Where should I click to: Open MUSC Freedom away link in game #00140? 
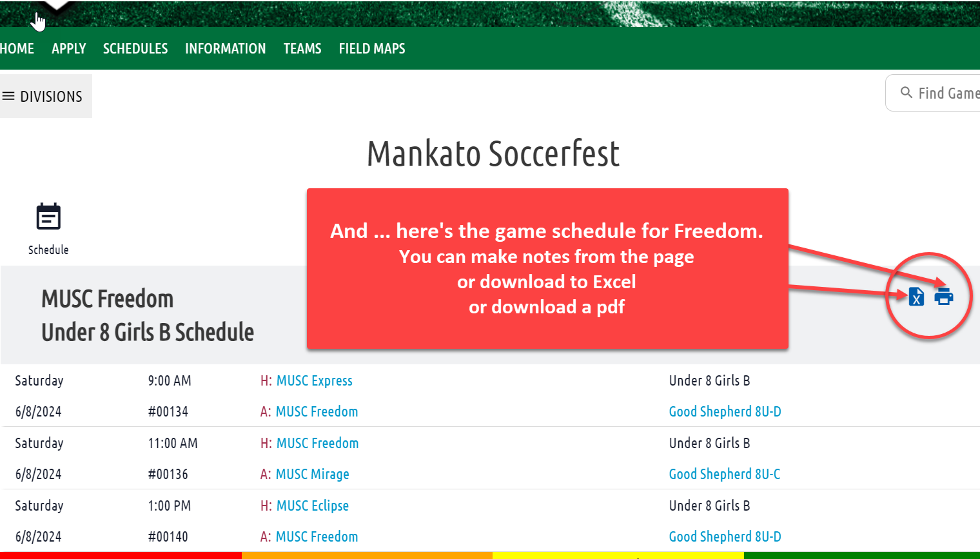317,536
